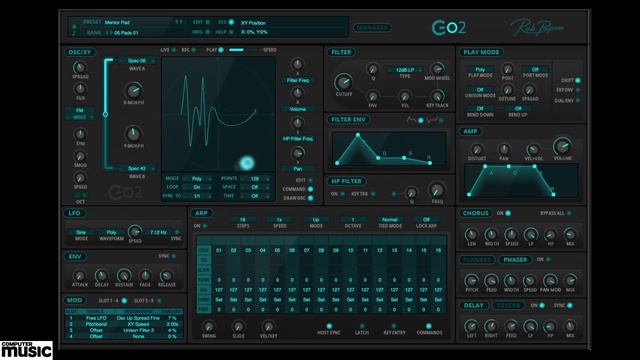Screen dimensions: 640x360
Task: Turn the Y-Morph knob
Action: [x=133, y=134]
